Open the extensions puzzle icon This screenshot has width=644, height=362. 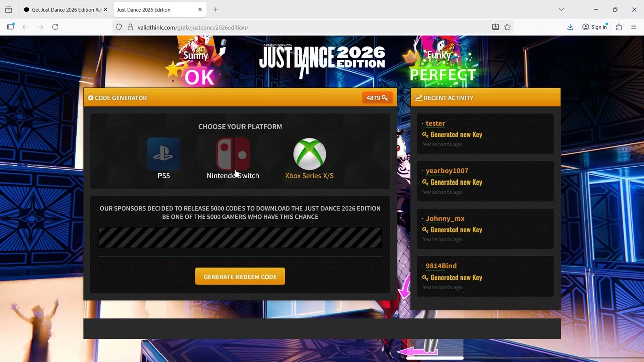(x=619, y=27)
